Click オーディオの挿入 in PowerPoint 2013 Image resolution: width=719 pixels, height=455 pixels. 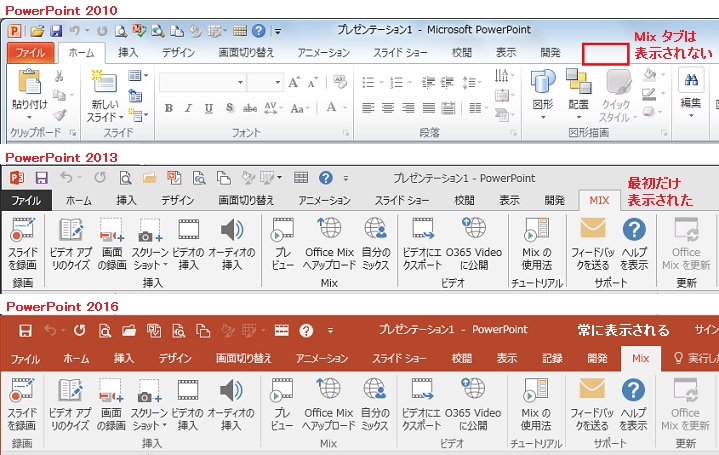click(x=232, y=244)
